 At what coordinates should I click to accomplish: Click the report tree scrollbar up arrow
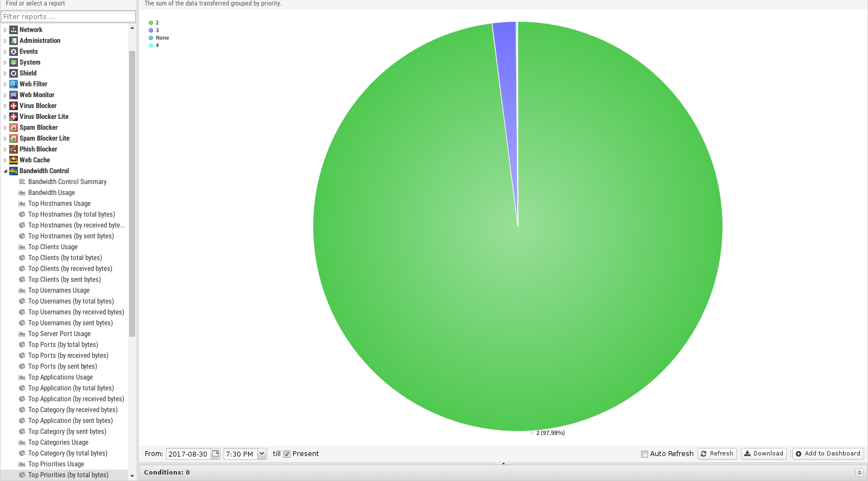[x=132, y=28]
